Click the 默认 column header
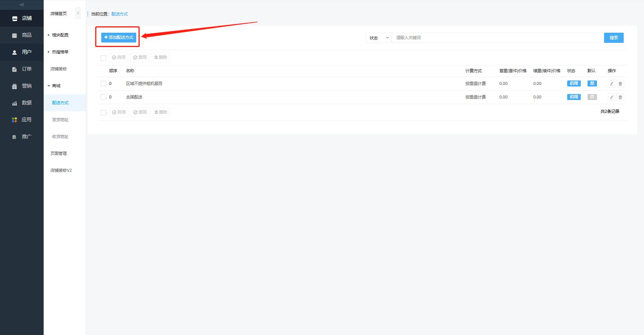 [591, 71]
